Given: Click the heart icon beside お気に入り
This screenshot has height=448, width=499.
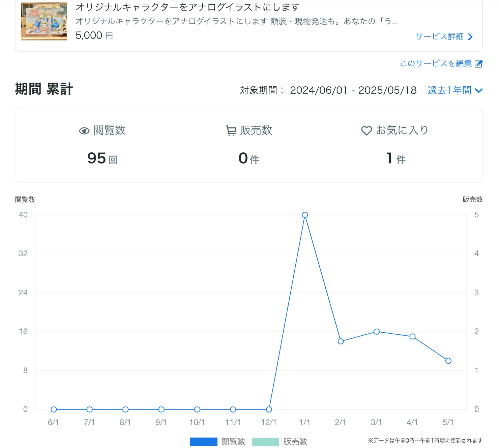Looking at the screenshot, I should click(366, 131).
